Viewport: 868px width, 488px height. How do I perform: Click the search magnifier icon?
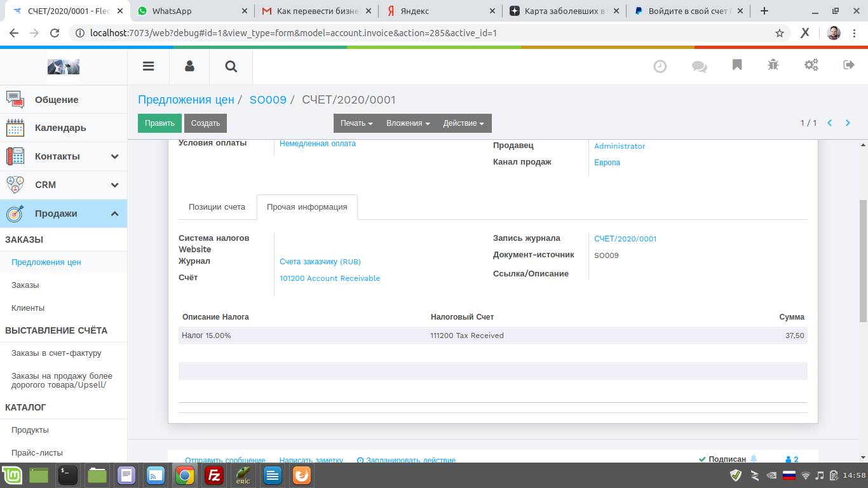pos(231,66)
